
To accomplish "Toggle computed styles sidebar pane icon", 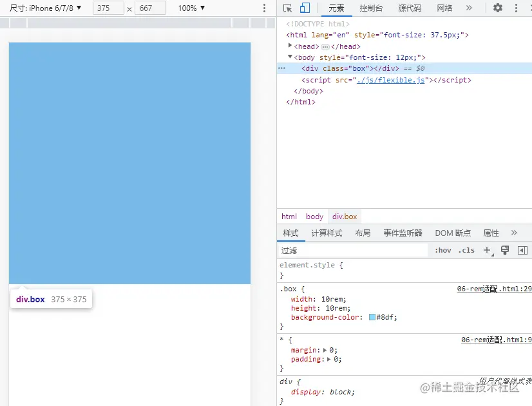I will point(522,250).
